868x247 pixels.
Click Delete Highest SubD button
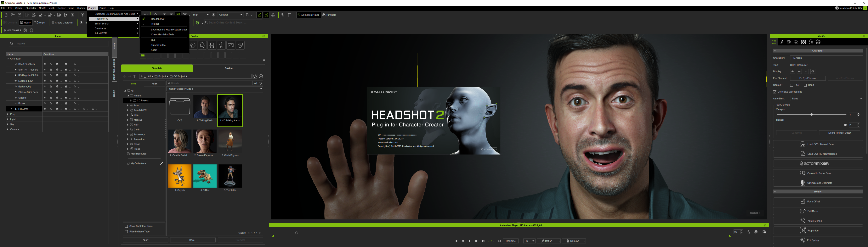839,133
